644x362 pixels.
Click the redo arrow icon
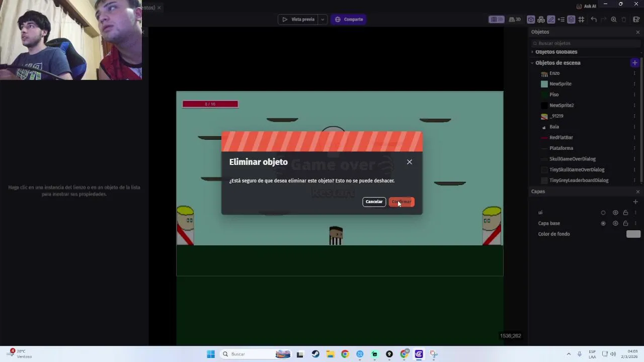(x=604, y=19)
